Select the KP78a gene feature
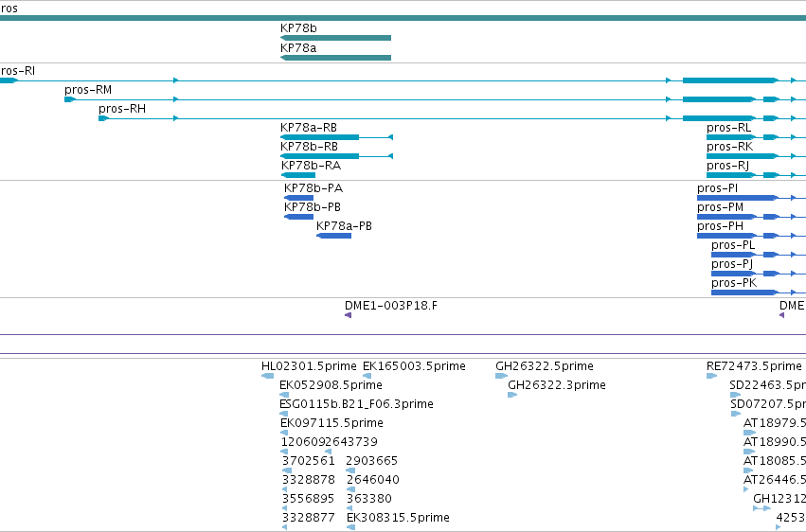This screenshot has height=532, width=806. coord(335,58)
